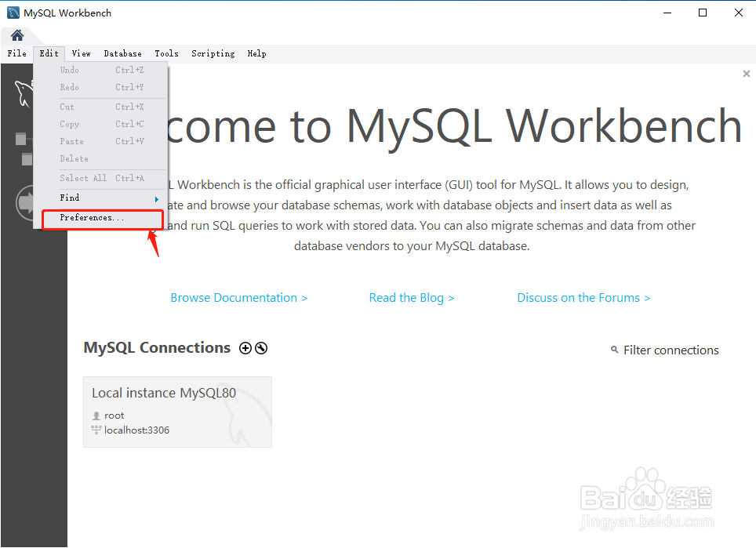Click the MySQL Workbench title bar icon

(13, 13)
